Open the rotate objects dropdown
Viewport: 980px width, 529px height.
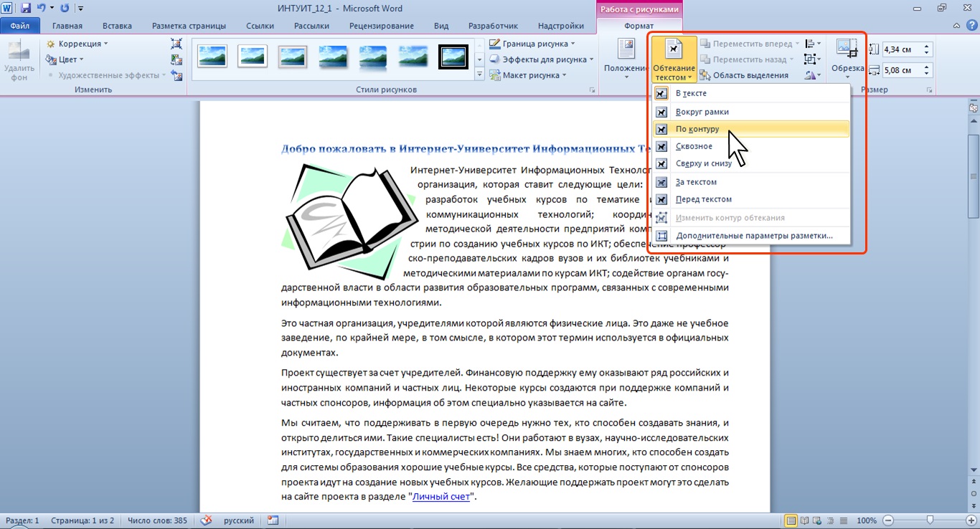(813, 75)
